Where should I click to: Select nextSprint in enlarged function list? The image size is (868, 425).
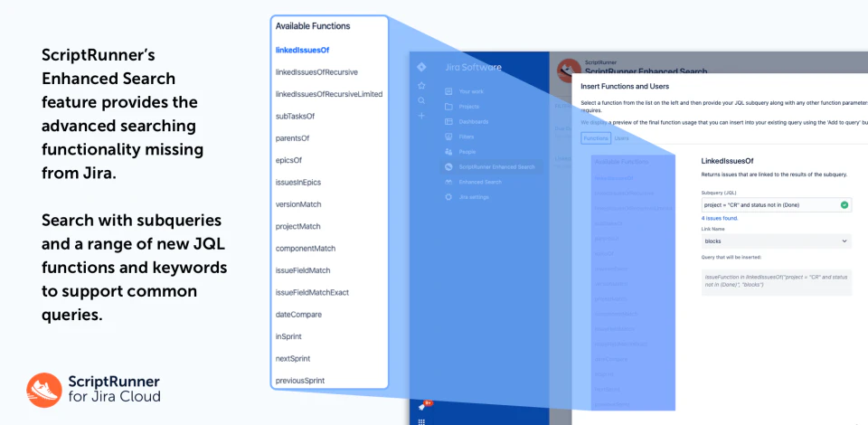tap(293, 359)
